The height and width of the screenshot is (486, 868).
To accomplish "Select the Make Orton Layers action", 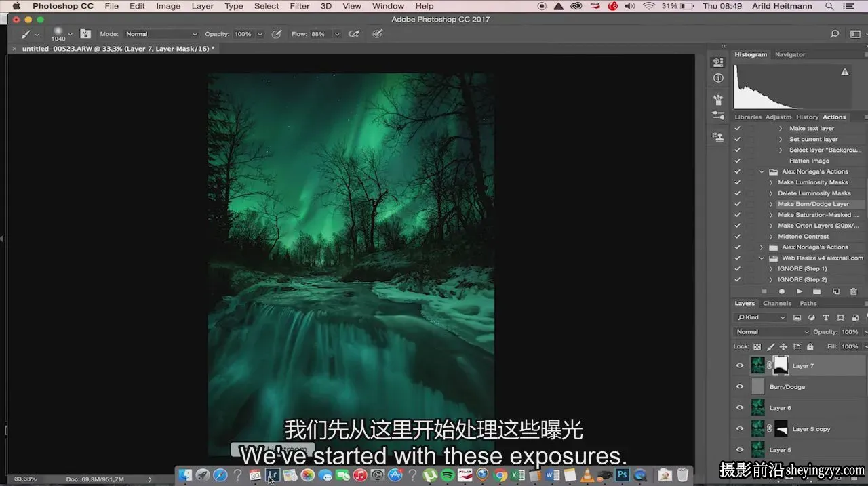I will tap(818, 226).
